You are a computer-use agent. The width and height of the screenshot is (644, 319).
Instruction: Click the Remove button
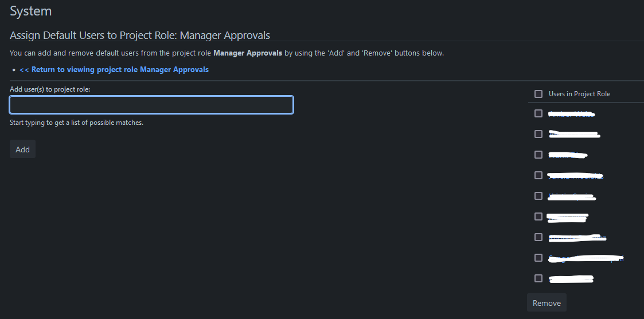pyautogui.click(x=547, y=302)
